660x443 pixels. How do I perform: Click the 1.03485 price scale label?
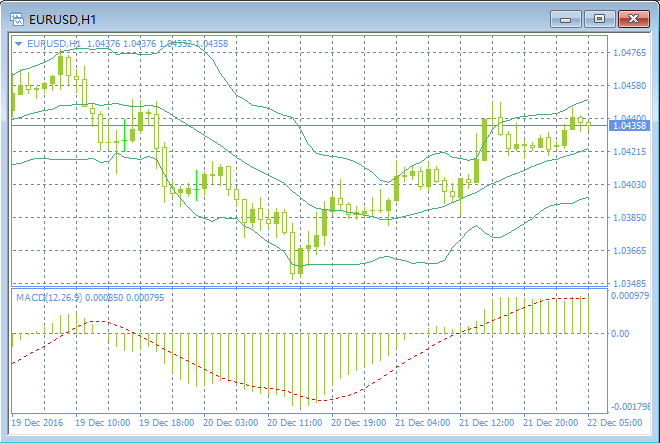click(x=629, y=283)
